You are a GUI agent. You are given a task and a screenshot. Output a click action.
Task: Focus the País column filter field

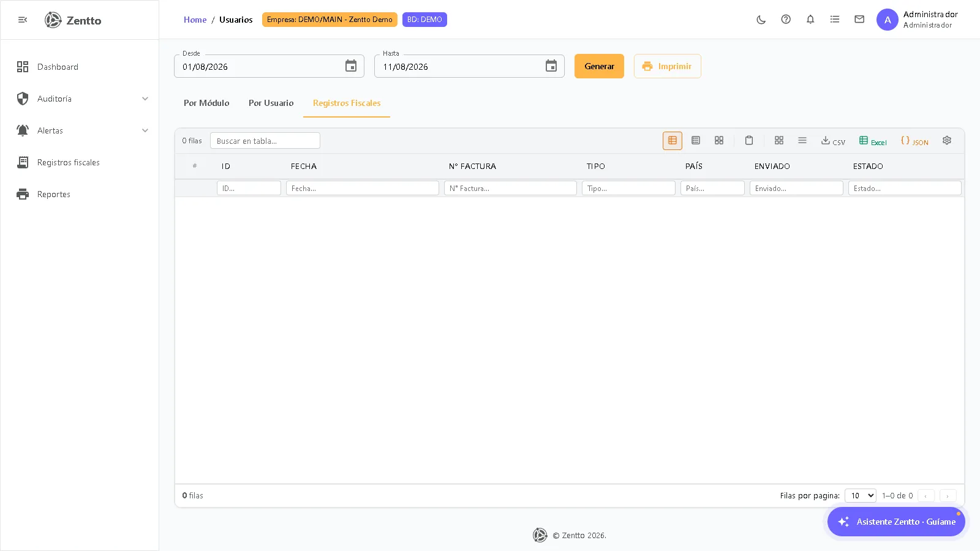712,188
